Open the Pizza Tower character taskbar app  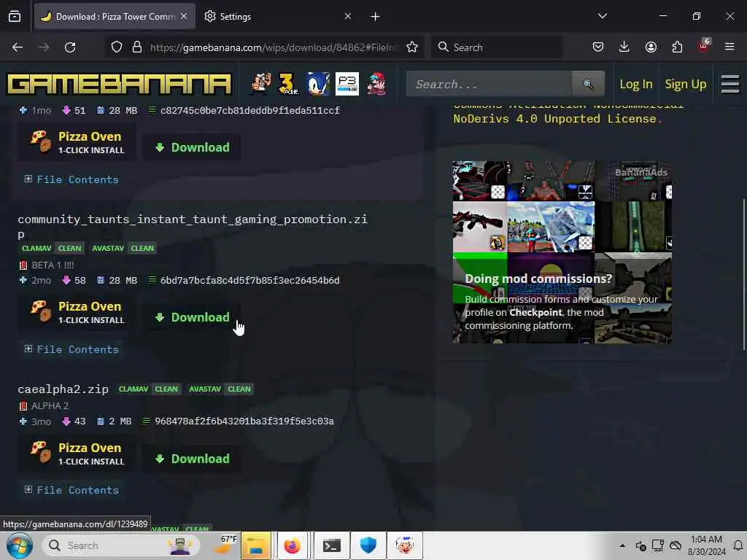click(404, 545)
